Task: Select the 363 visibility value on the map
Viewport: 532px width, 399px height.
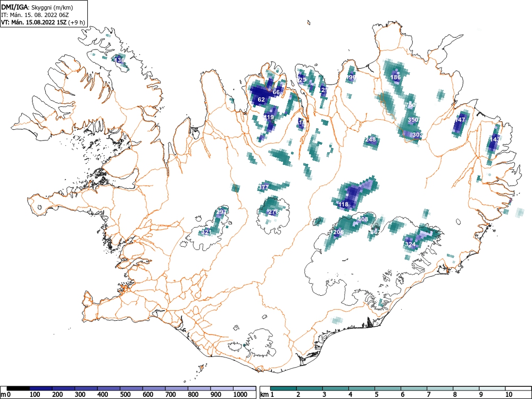Action: pos(375,232)
